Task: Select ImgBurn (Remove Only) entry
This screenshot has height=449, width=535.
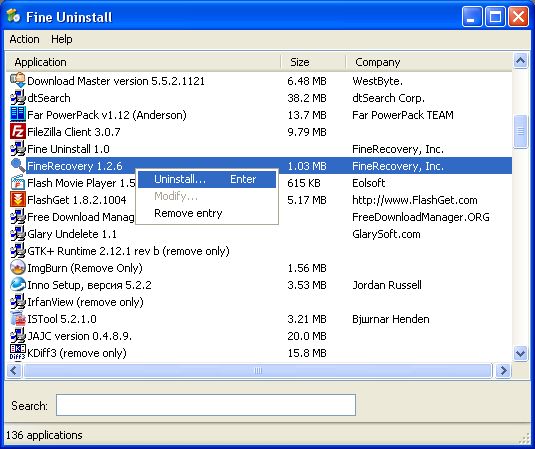Action: [85, 268]
